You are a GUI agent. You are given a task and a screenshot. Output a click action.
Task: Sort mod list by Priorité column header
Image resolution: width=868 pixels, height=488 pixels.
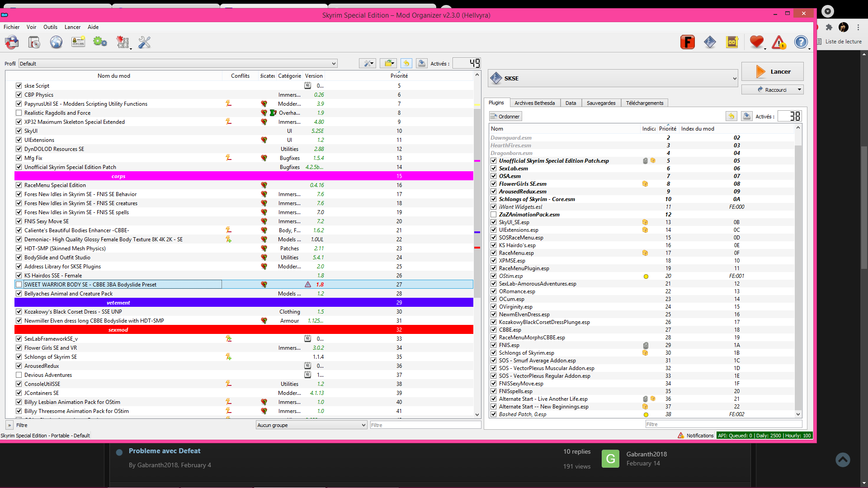[x=399, y=76]
